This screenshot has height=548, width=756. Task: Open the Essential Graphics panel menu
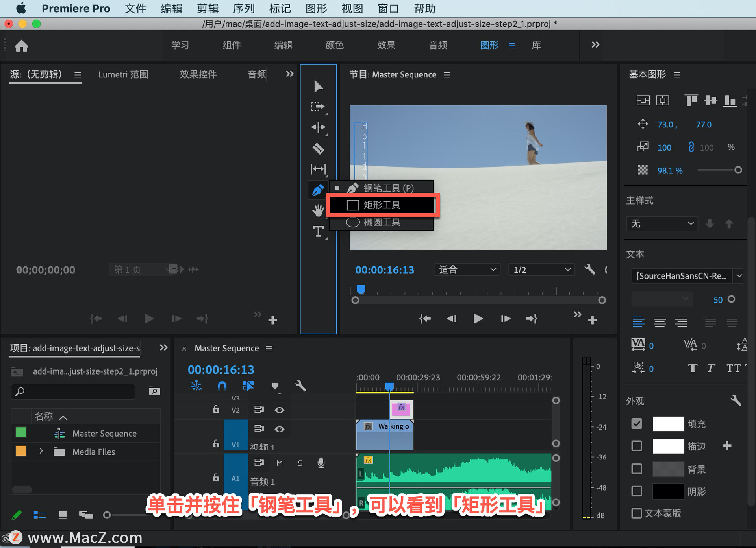[677, 75]
